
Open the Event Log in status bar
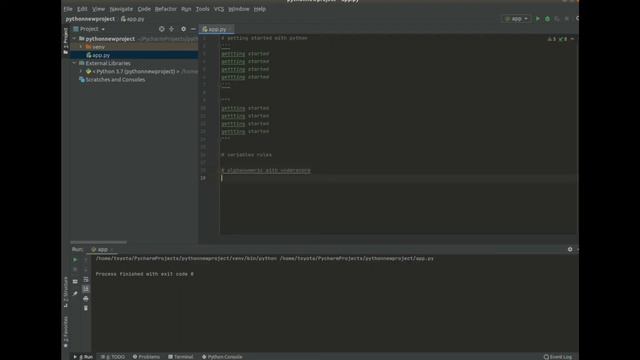tap(558, 357)
